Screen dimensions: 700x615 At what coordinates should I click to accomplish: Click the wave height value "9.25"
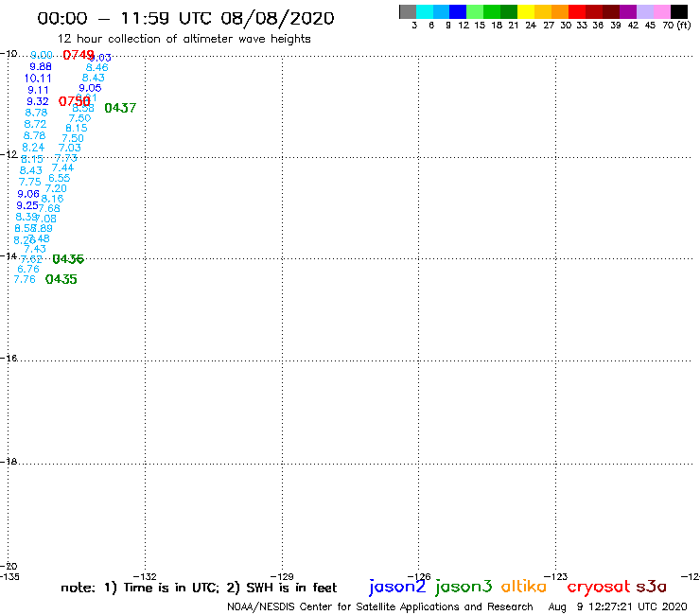point(27,205)
